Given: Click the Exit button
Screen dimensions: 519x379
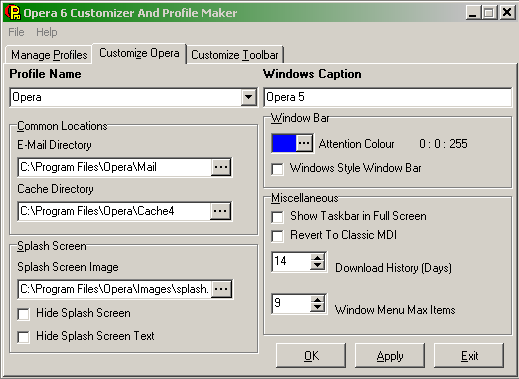Looking at the screenshot, I should pos(469,356).
